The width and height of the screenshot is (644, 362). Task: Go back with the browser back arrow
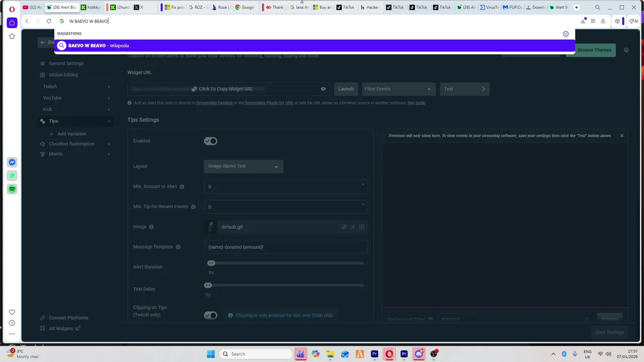coord(27,21)
